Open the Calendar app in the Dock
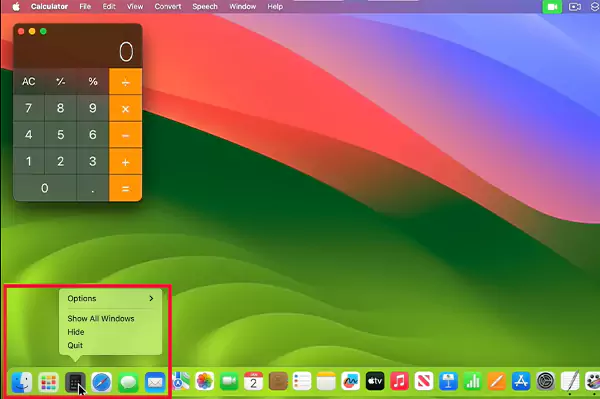 pos(253,381)
